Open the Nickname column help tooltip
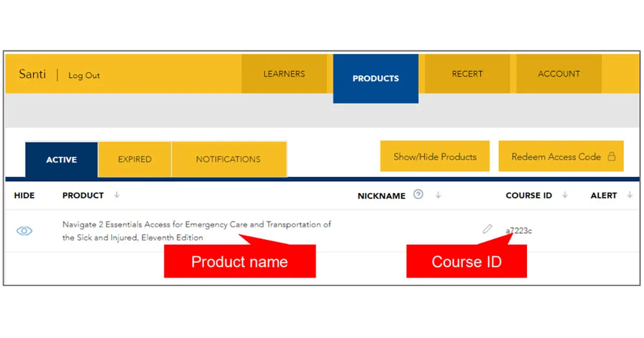Viewport: 644px width, 338px height. pyautogui.click(x=419, y=195)
